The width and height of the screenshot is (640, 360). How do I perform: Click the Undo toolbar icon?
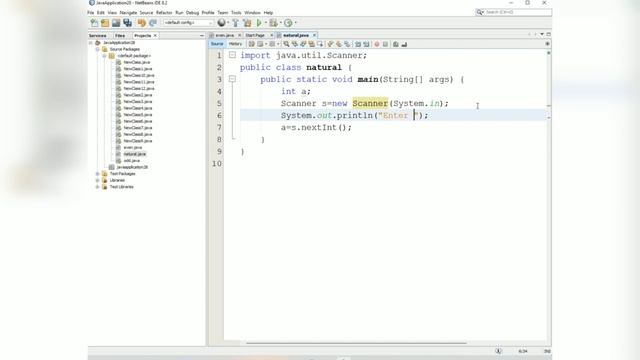coord(142,23)
